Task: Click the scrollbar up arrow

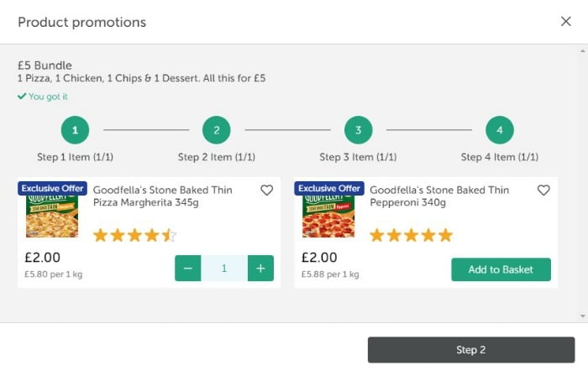Action: 582,51
